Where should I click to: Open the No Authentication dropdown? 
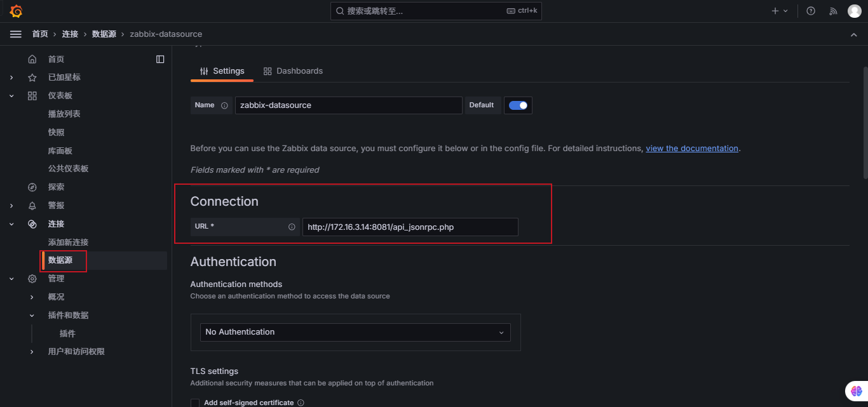[x=355, y=332]
